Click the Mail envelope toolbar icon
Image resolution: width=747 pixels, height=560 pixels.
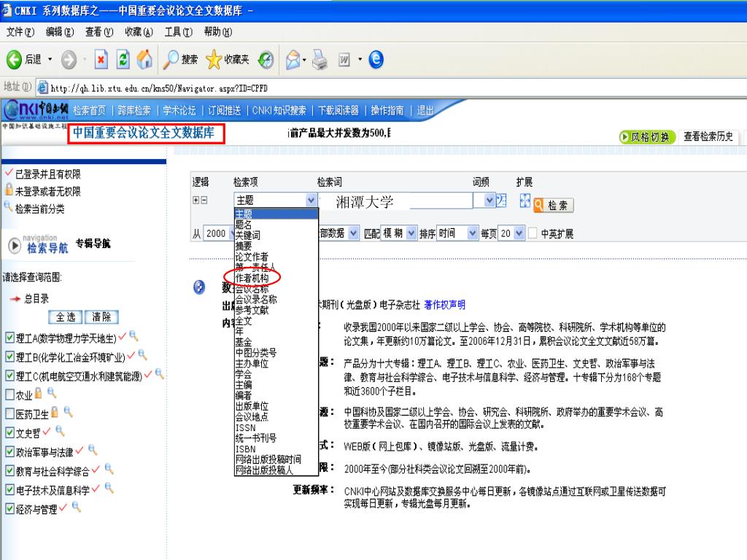(x=293, y=60)
